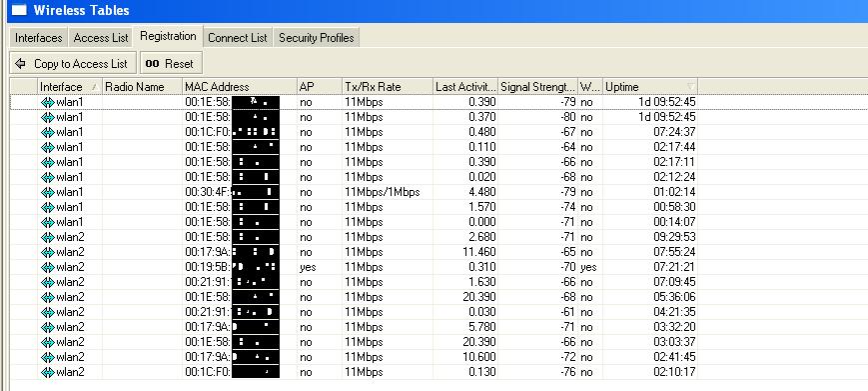The height and width of the screenshot is (391, 868).
Task: Click the uptime value 07:21:21
Action: coord(674,267)
